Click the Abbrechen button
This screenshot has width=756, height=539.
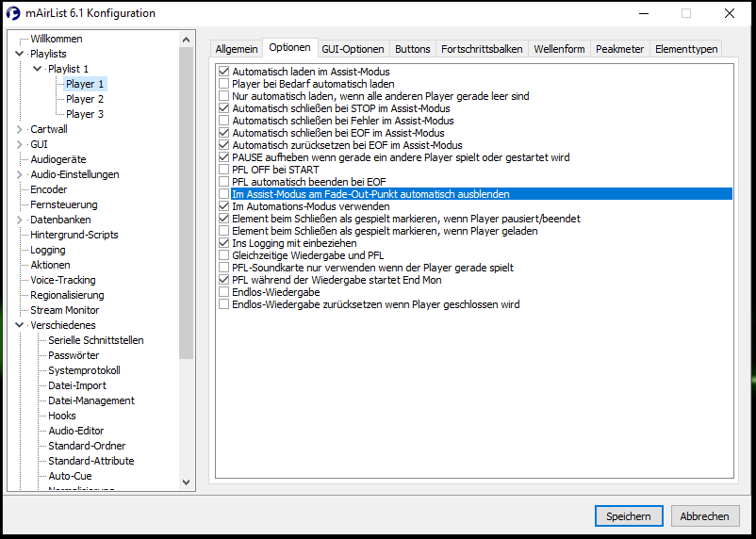coord(704,516)
